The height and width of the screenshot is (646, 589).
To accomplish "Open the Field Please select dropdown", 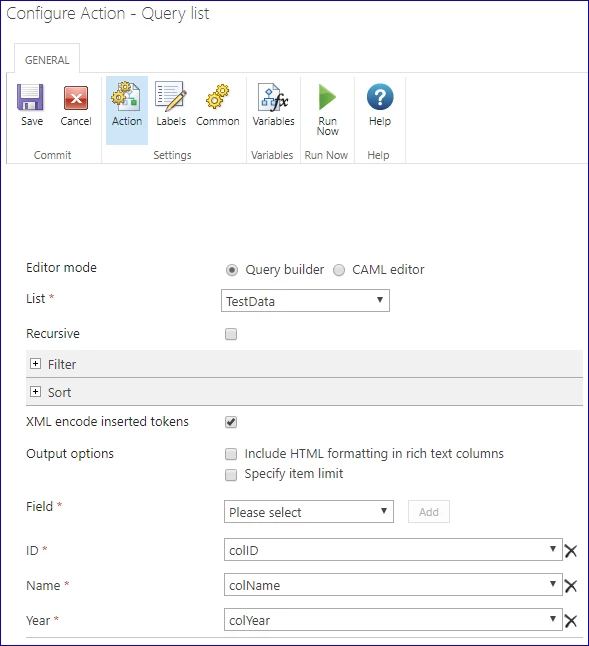I will tap(309, 512).
